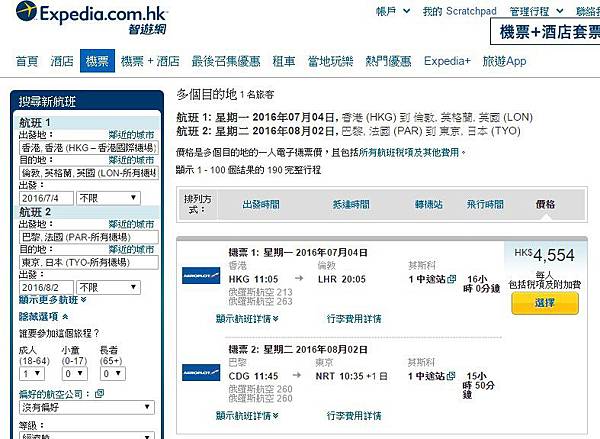Open the 不限 time dropdown for 航班 2
The image size is (600, 439).
[108, 287]
